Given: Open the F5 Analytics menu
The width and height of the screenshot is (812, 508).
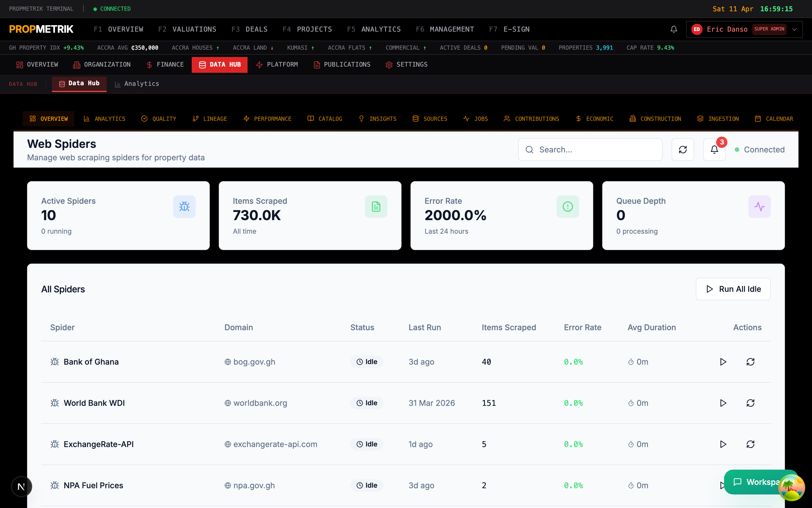Looking at the screenshot, I should click(374, 29).
